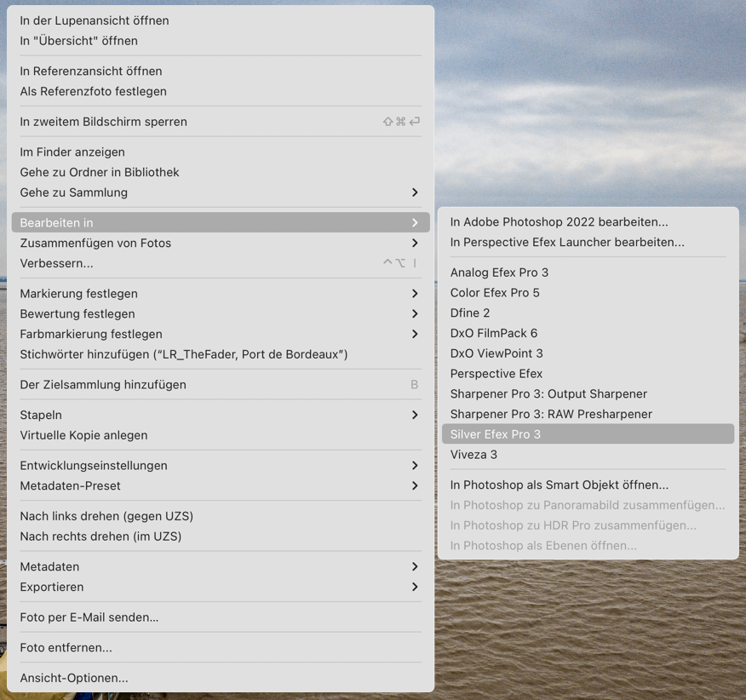Open photo in Color Efex Pro 5
Screen dimensions: 746x700
point(588,293)
